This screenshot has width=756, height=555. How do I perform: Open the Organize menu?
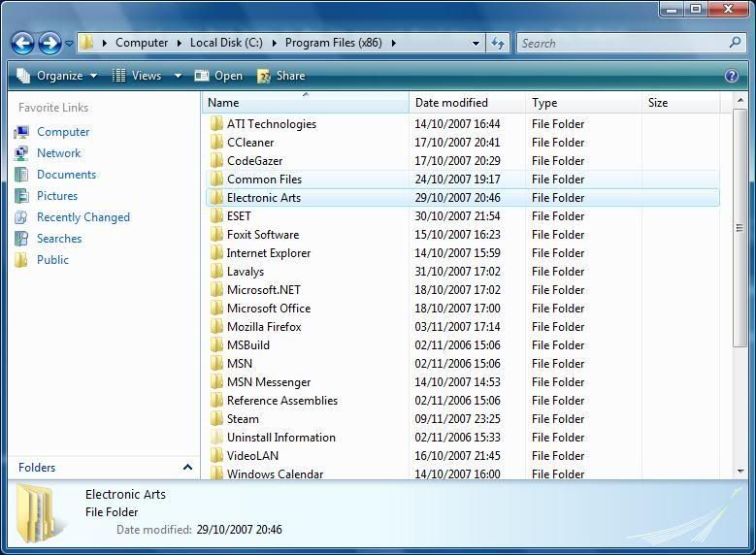pyautogui.click(x=56, y=76)
